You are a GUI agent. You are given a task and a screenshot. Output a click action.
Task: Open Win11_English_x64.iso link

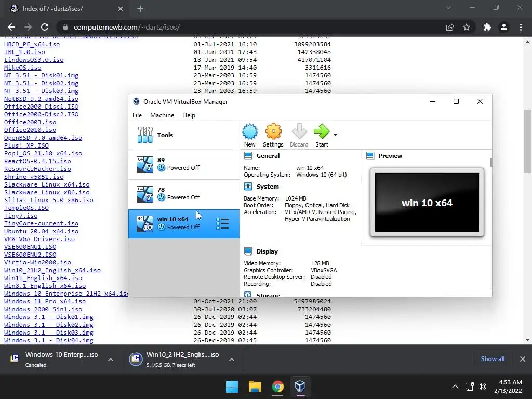43,278
